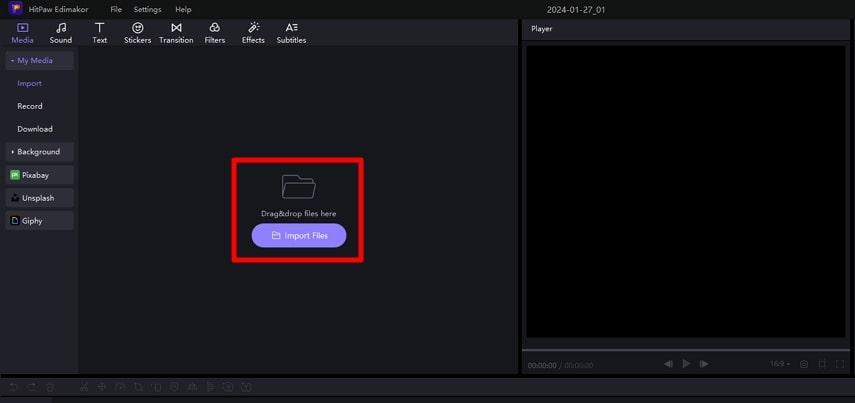Open the Pixabay stock library
The height and width of the screenshot is (403, 855).
point(40,175)
